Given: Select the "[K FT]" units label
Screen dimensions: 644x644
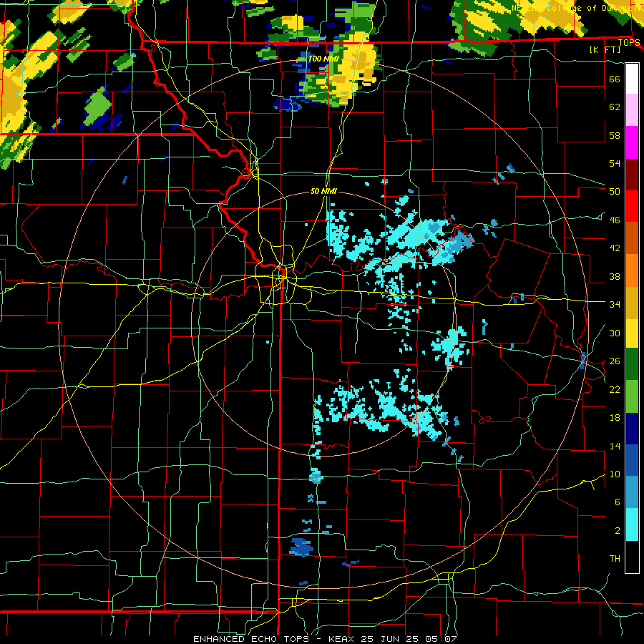Looking at the screenshot, I should pos(605,49).
